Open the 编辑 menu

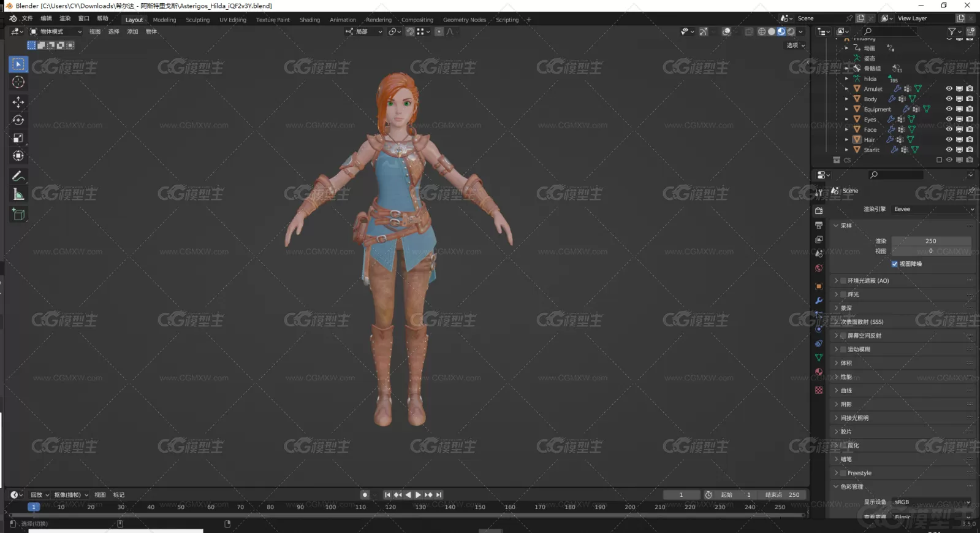coord(46,18)
